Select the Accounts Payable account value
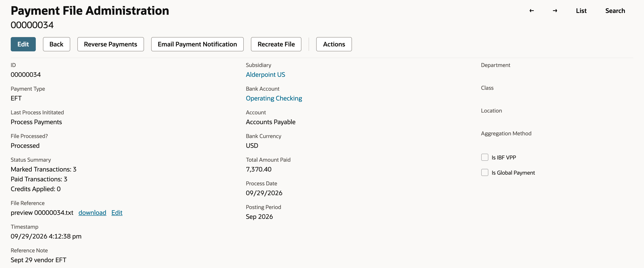644x268 pixels. click(271, 122)
